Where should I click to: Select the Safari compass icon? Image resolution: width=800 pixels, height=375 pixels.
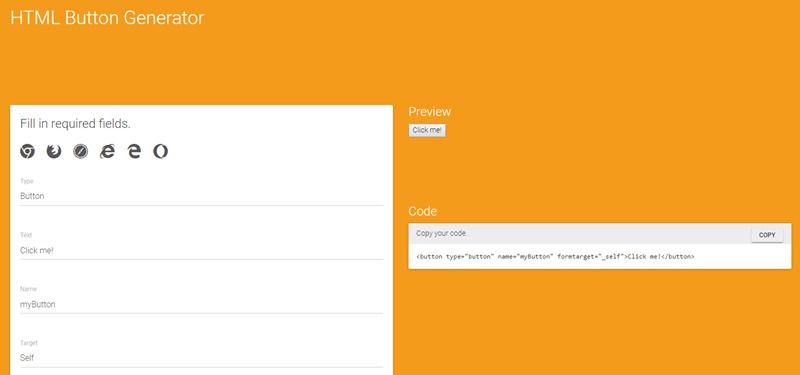pos(81,152)
